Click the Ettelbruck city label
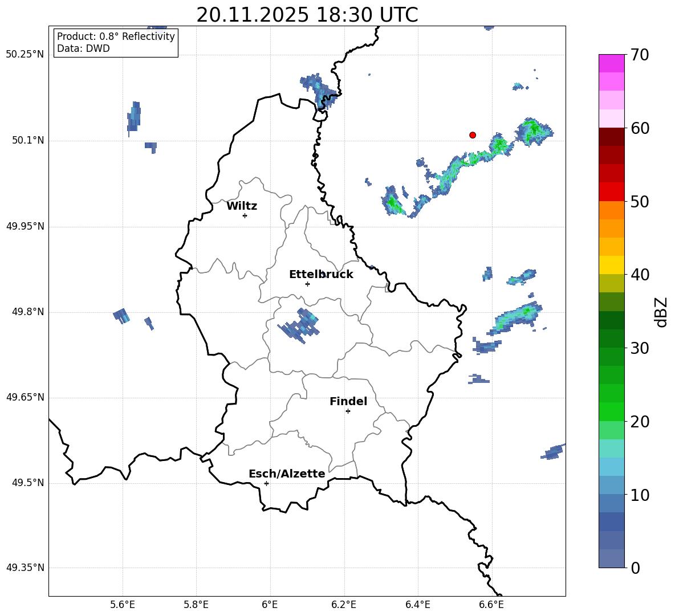Viewport: 675px width, 616px height. pyautogui.click(x=321, y=275)
